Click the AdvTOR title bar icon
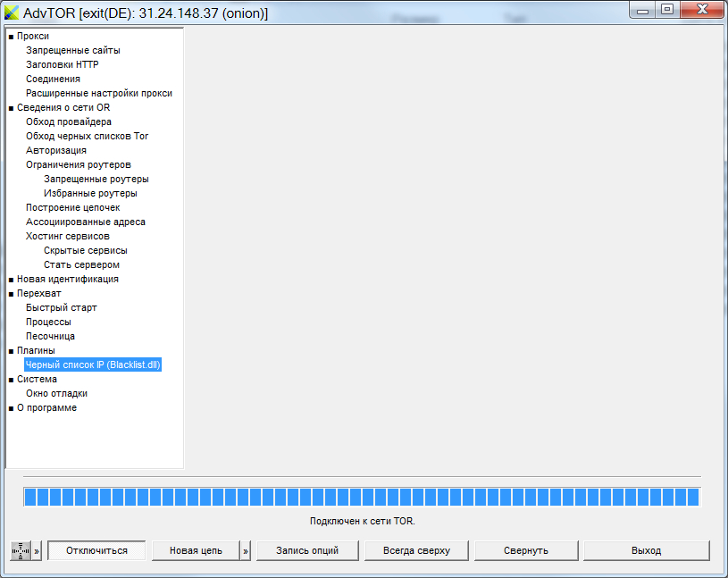 (12, 13)
